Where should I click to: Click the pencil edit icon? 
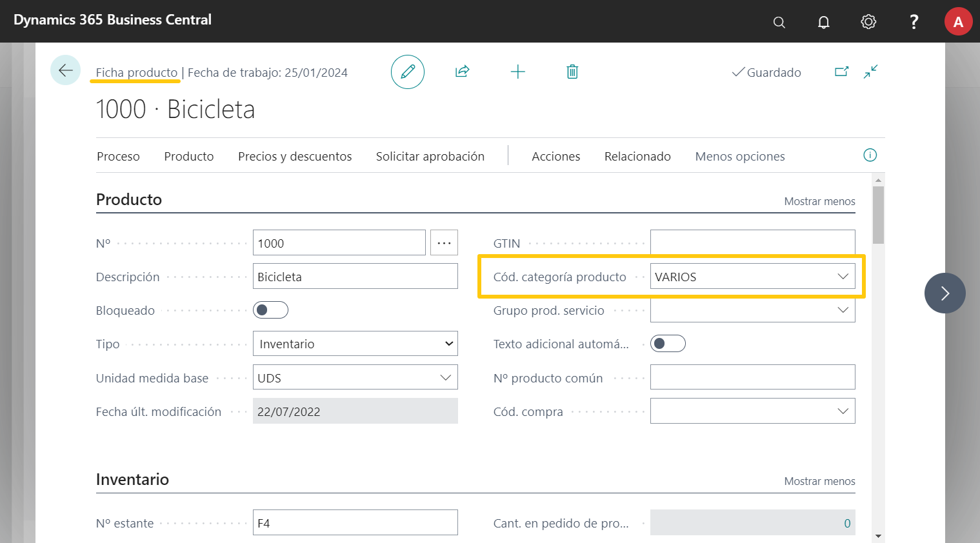point(408,72)
